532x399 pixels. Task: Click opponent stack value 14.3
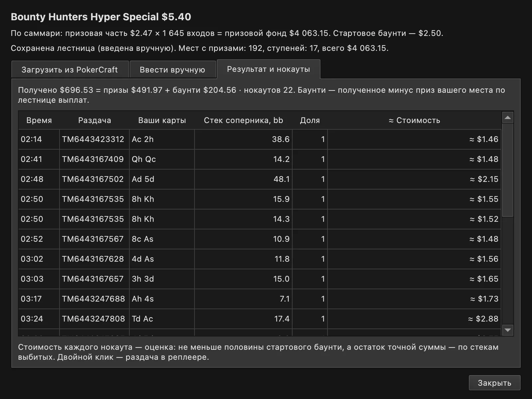click(243, 219)
